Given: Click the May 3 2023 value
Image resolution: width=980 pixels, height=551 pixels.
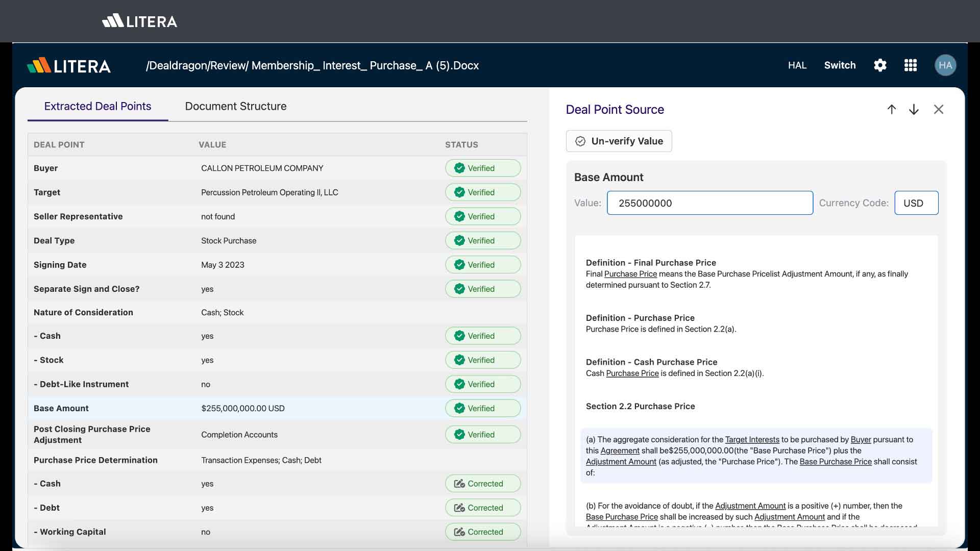Looking at the screenshot, I should (x=223, y=265).
